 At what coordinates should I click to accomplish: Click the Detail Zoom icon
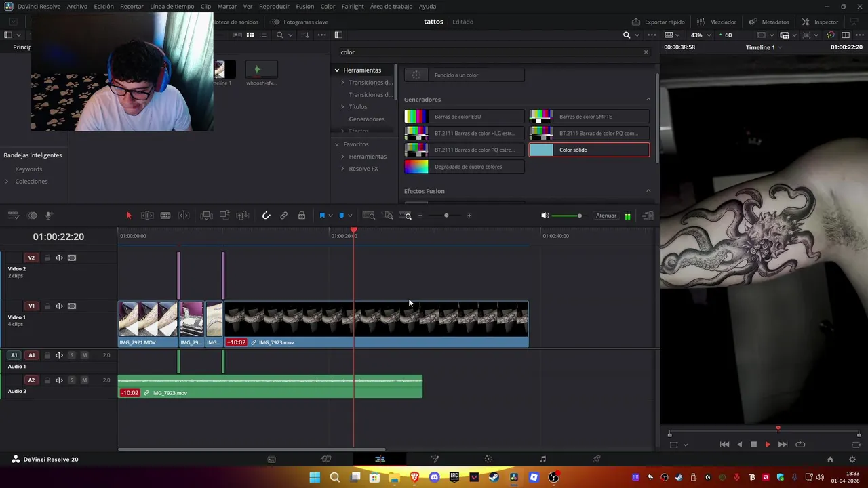[x=389, y=216]
